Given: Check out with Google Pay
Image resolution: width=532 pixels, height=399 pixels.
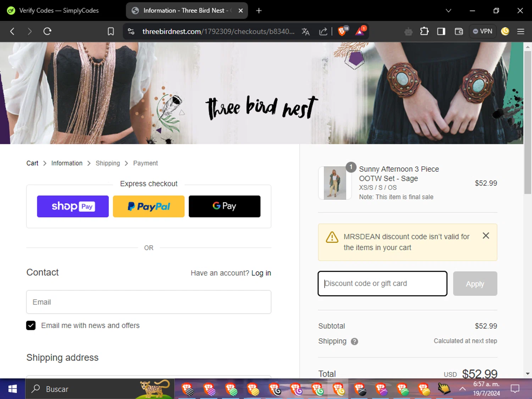Looking at the screenshot, I should (225, 206).
